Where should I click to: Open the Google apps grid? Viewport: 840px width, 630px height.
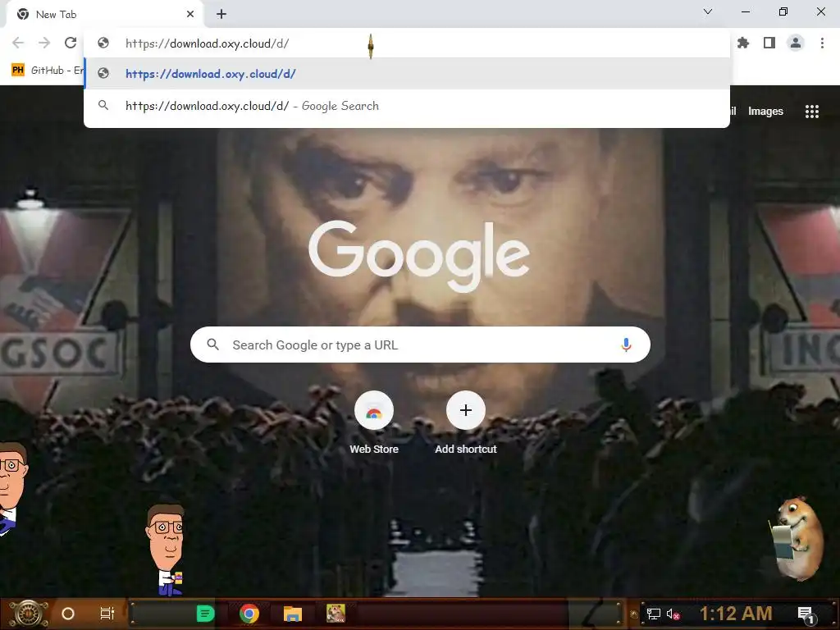(x=811, y=112)
